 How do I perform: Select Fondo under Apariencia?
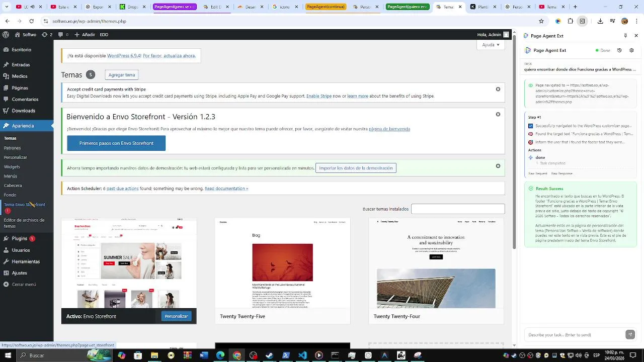[x=10, y=195]
